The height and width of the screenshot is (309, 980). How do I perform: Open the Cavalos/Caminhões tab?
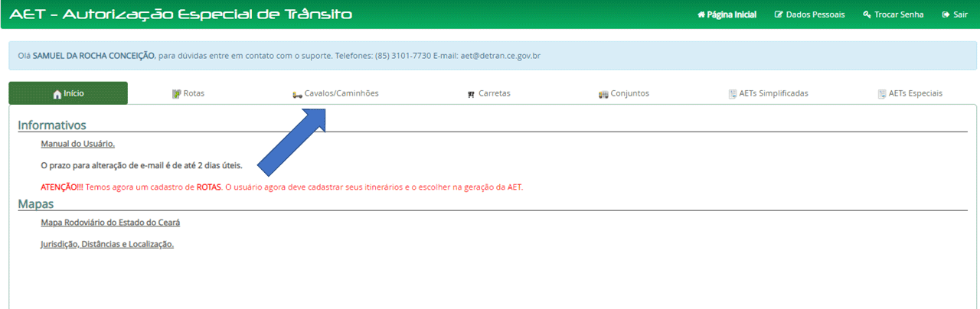click(341, 93)
